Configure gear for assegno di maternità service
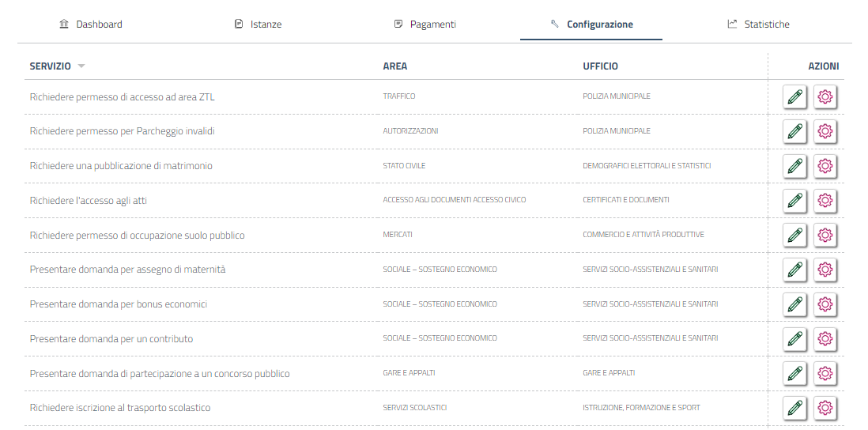This screenshot has width=868, height=430. click(x=825, y=270)
